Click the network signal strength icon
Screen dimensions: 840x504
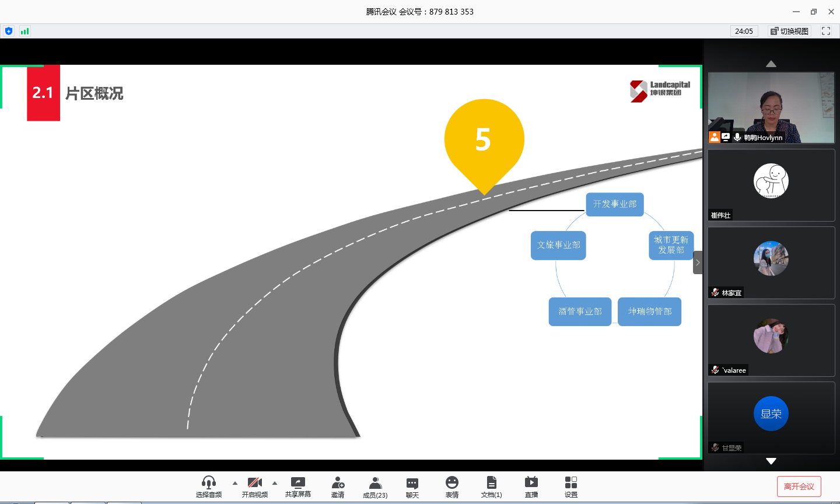point(24,31)
